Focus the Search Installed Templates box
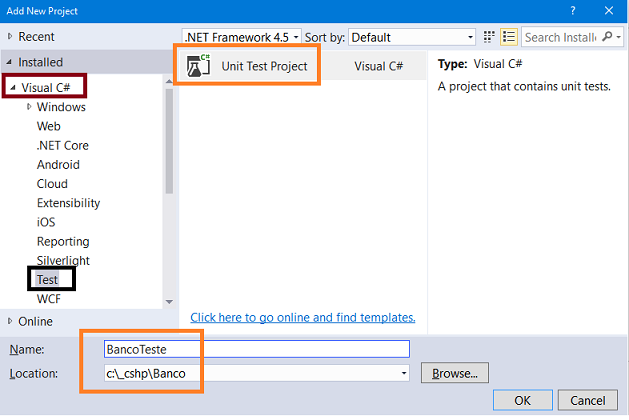The height and width of the screenshot is (420, 629). (x=560, y=37)
